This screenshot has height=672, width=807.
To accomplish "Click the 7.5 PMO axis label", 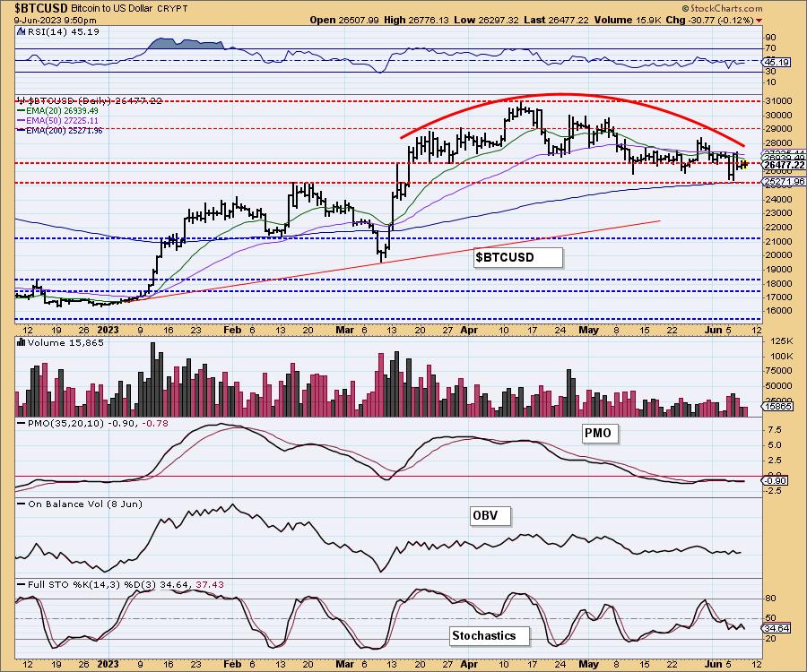I will click(x=774, y=429).
